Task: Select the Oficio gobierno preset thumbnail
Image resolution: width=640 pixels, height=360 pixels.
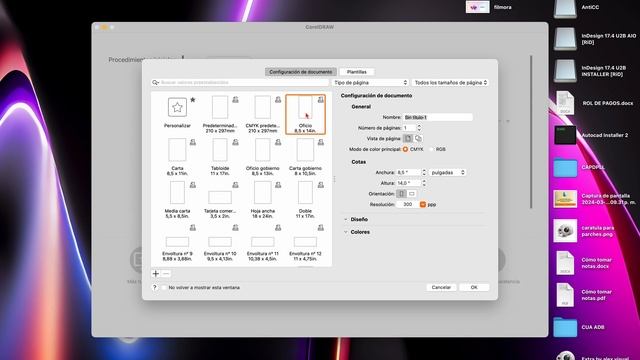Action: (x=262, y=150)
